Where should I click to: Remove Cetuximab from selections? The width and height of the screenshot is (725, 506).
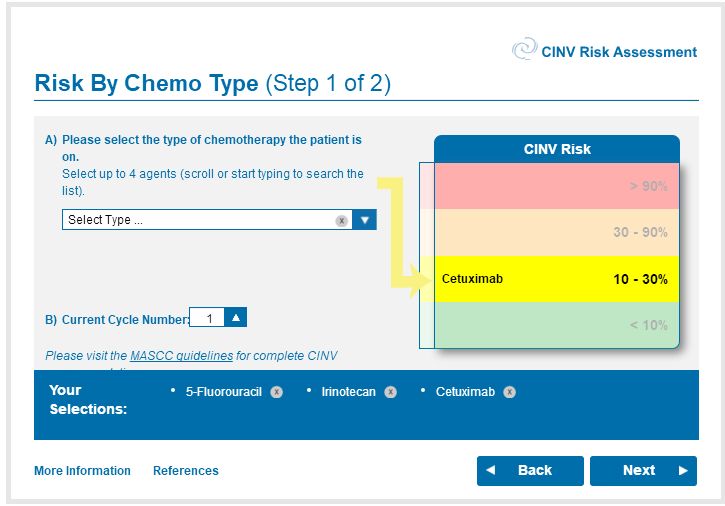pyautogui.click(x=510, y=392)
